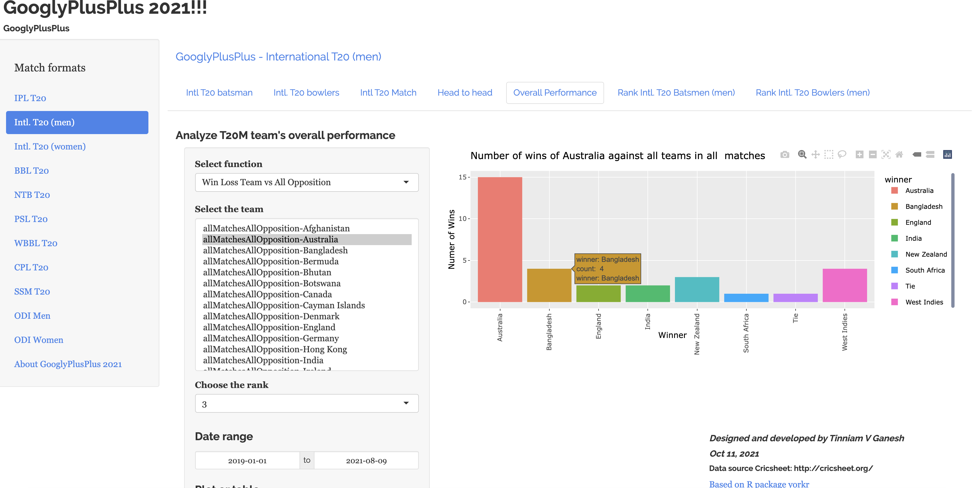980x488 pixels.
Task: Choose the lasso select tool
Action: (x=842, y=154)
